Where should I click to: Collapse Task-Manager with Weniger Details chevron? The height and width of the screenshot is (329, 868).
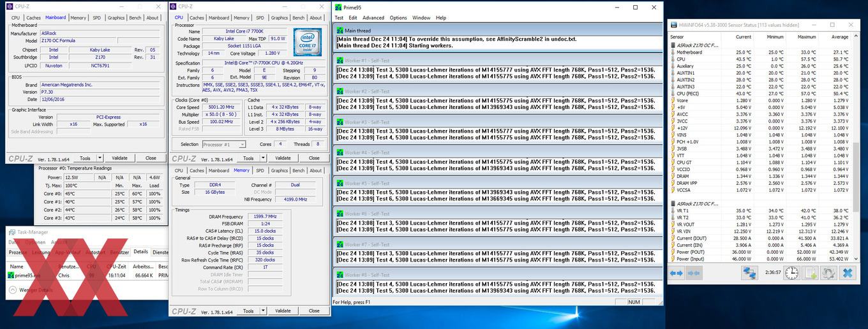(x=11, y=289)
